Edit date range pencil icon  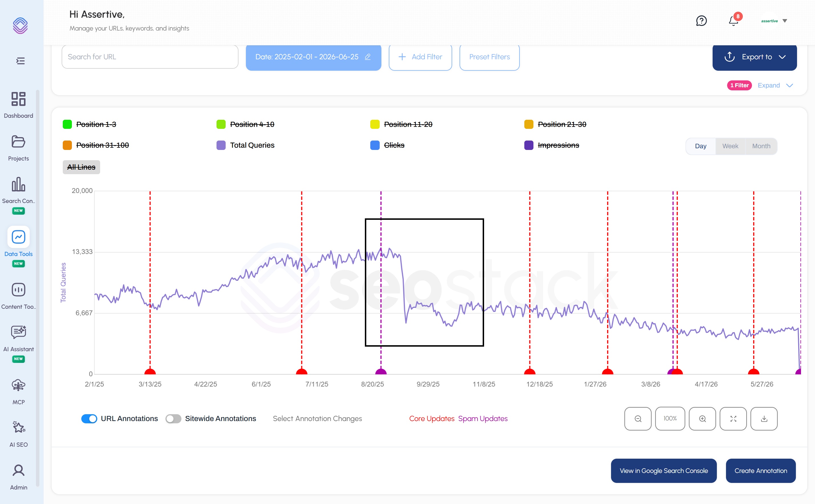click(x=367, y=57)
